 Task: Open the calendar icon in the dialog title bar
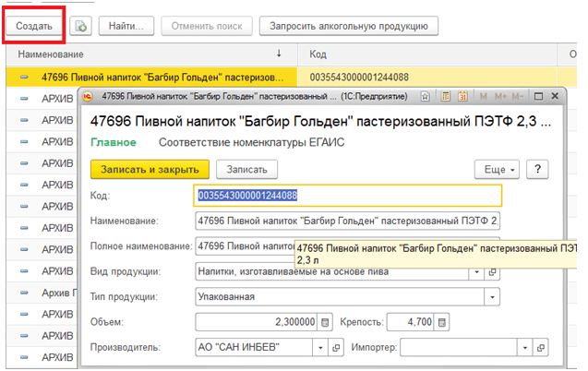coord(462,95)
